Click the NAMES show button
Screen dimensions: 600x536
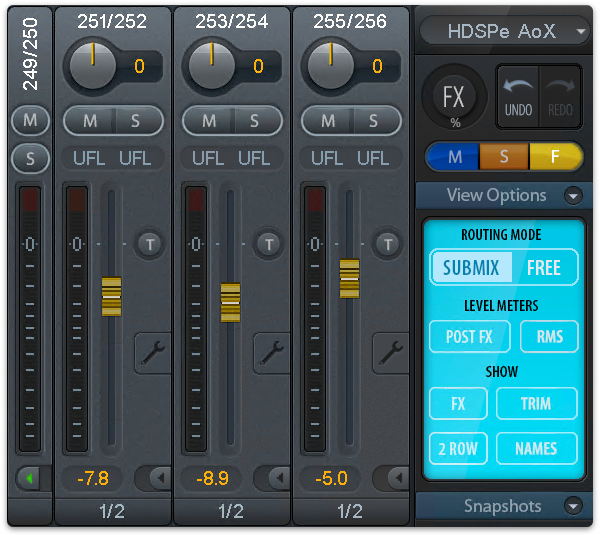point(536,448)
